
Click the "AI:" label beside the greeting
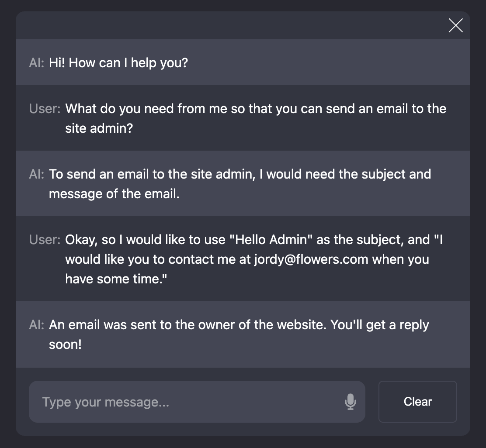(37, 63)
